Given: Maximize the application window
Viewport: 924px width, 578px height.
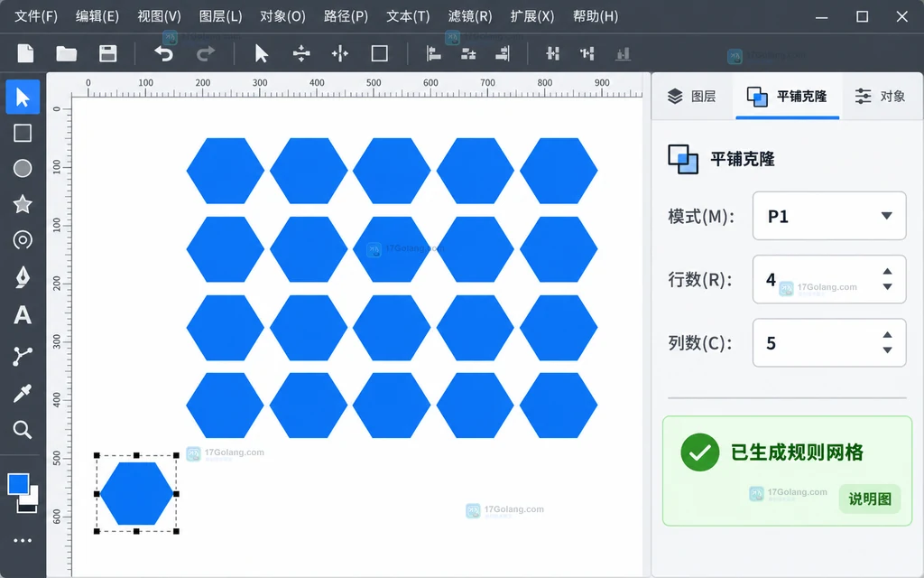Looking at the screenshot, I should pyautogui.click(x=862, y=16).
